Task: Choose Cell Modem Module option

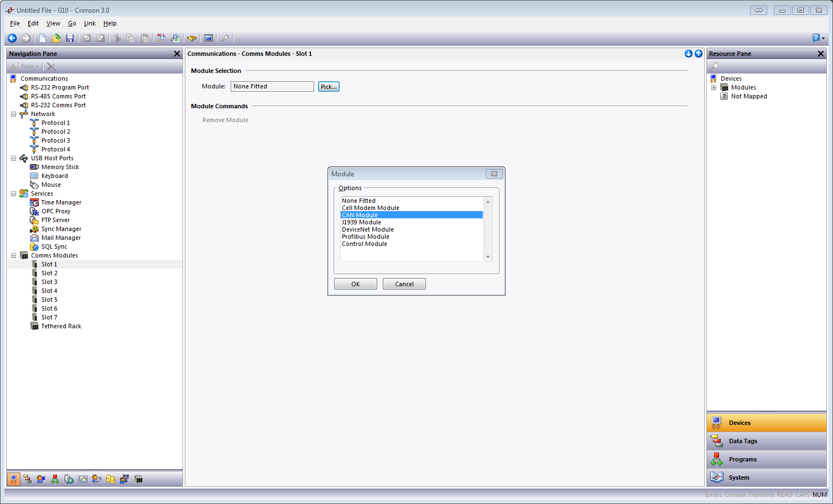Action: (x=412, y=208)
